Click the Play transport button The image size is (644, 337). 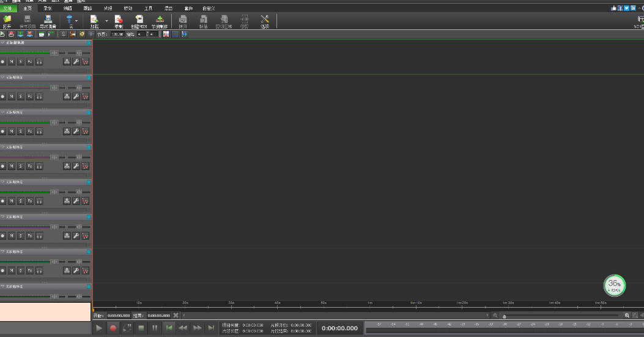click(99, 328)
